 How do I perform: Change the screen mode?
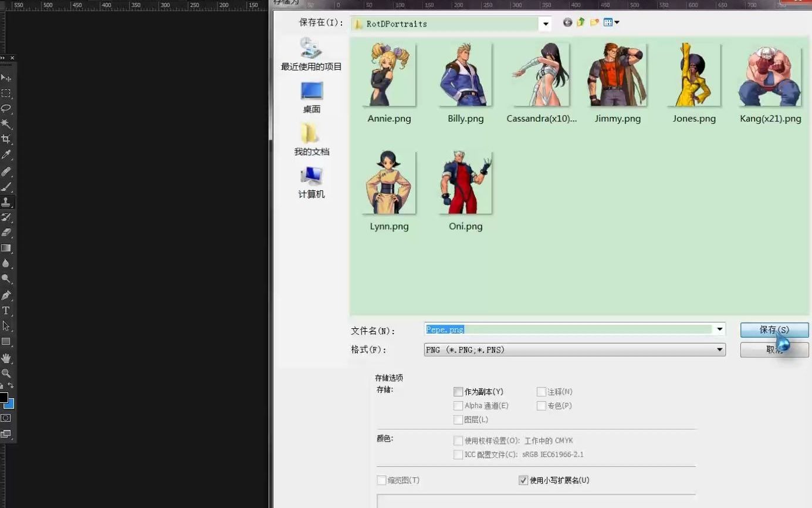(6, 434)
